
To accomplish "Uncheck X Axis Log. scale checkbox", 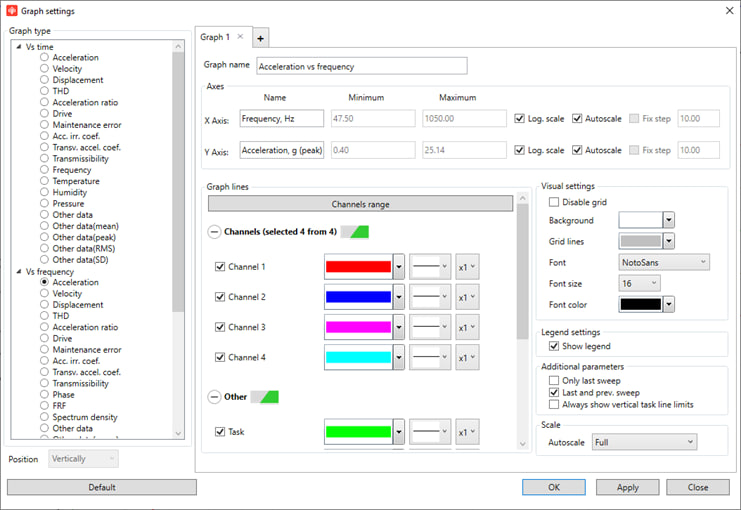I will click(x=519, y=118).
